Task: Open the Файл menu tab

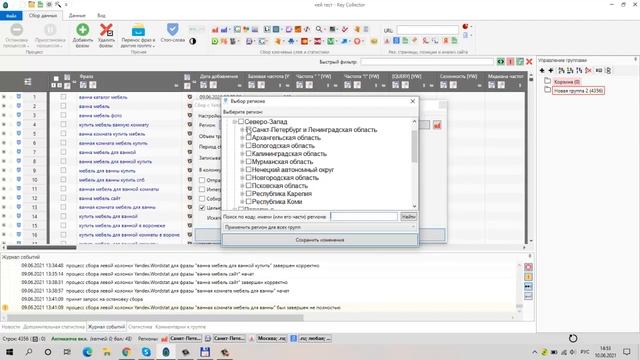Action: (11, 16)
